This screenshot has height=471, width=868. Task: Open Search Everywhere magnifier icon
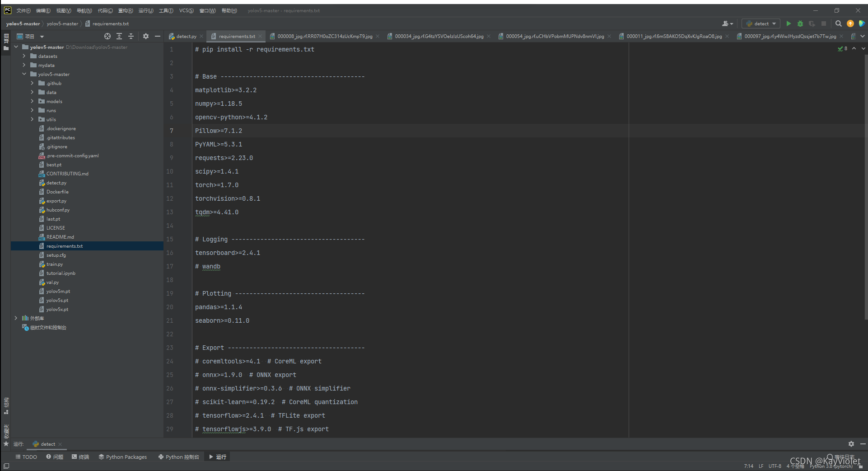(839, 24)
